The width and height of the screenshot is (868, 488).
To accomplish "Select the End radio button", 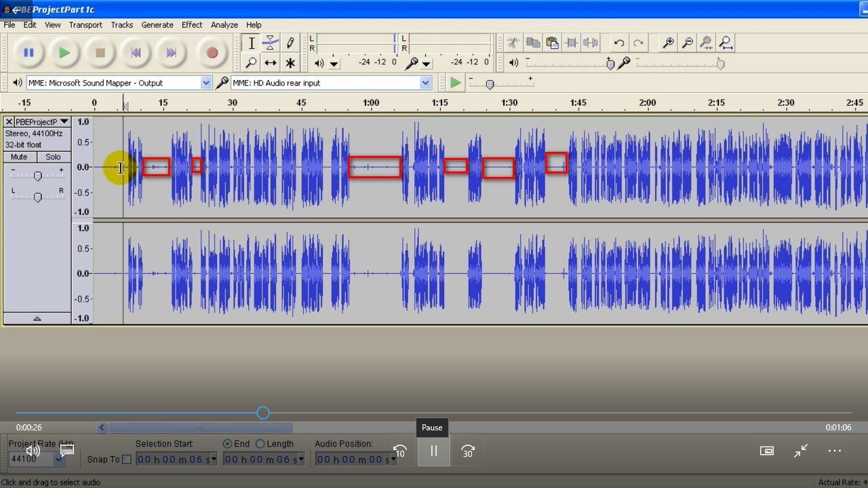I will [x=228, y=444].
